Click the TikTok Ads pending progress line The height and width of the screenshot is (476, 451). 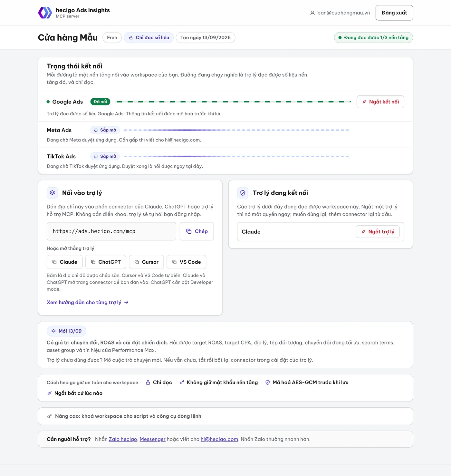click(236, 156)
